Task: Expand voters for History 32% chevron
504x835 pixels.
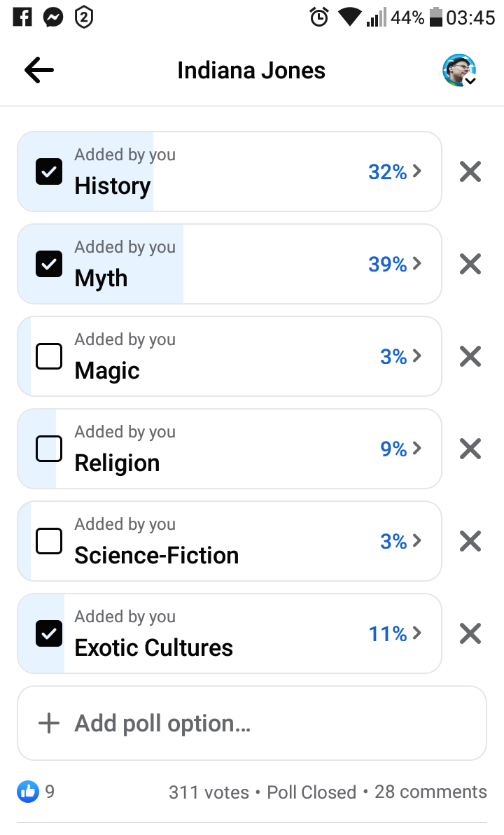Action: point(417,171)
